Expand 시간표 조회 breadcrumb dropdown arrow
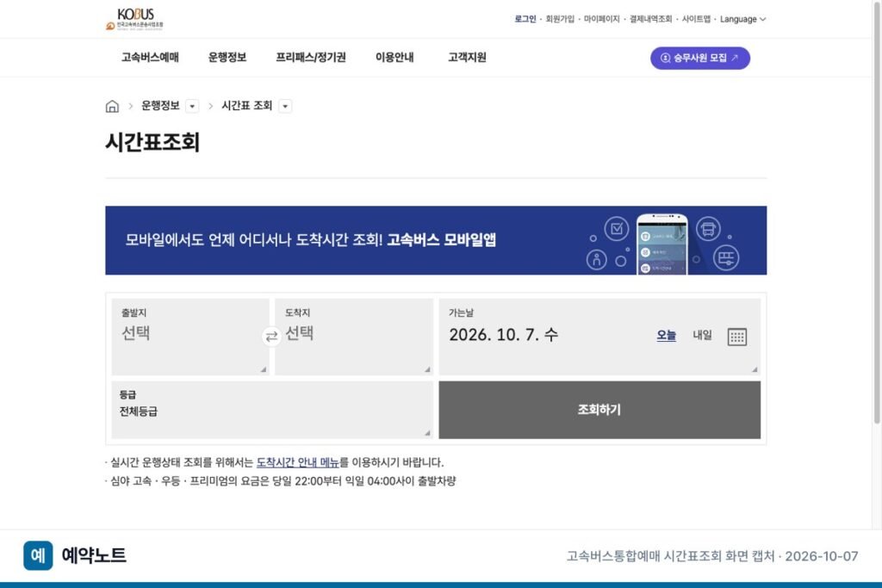 point(285,106)
